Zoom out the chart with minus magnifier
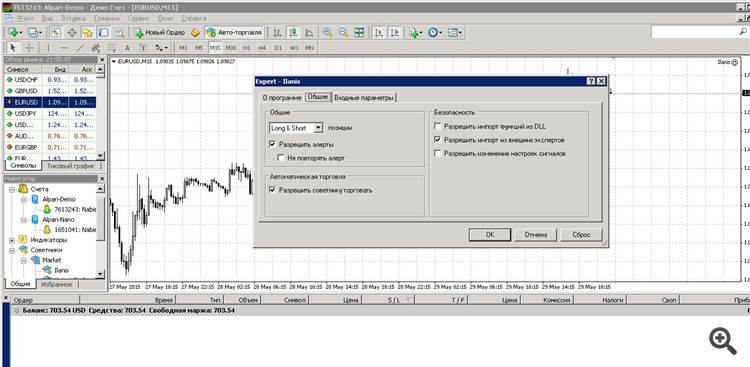 pyautogui.click(x=343, y=33)
